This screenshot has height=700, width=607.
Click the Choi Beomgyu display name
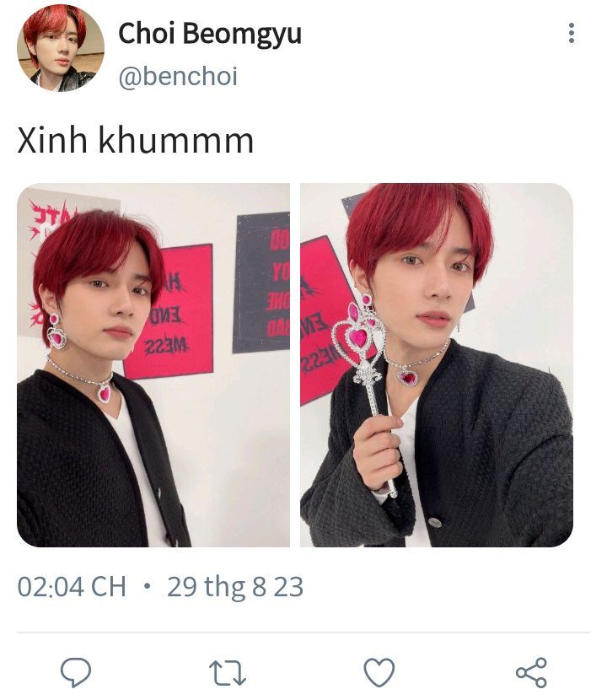coord(210,34)
